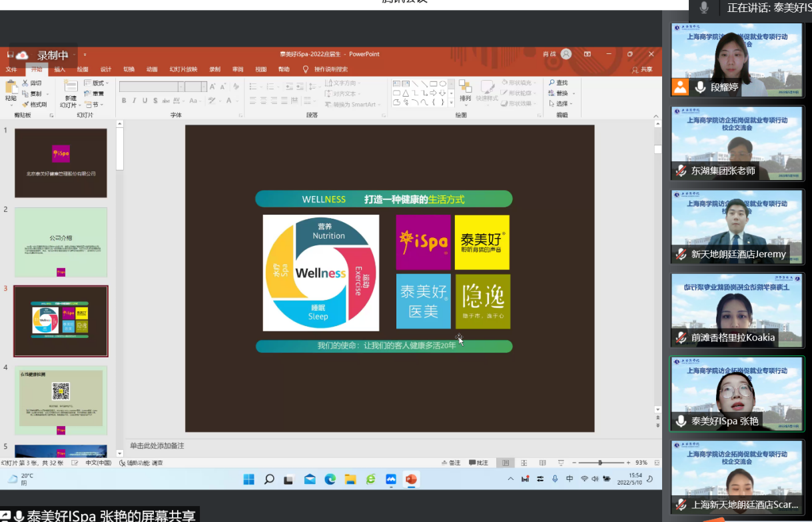
Task: Select slide 2 thumbnail with 公司介绍
Action: (61, 242)
